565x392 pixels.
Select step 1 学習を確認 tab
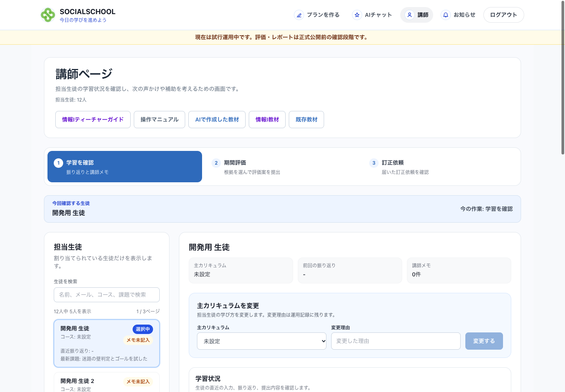coord(125,167)
